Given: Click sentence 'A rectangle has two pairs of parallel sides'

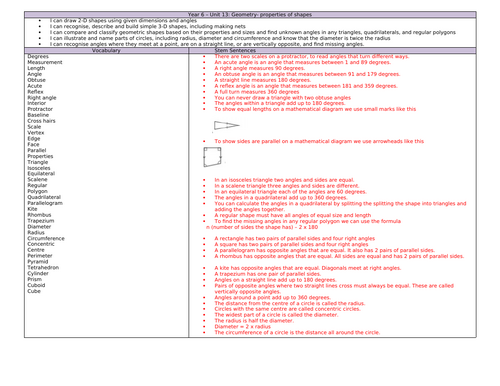Looking at the screenshot, I should coord(295,239).
